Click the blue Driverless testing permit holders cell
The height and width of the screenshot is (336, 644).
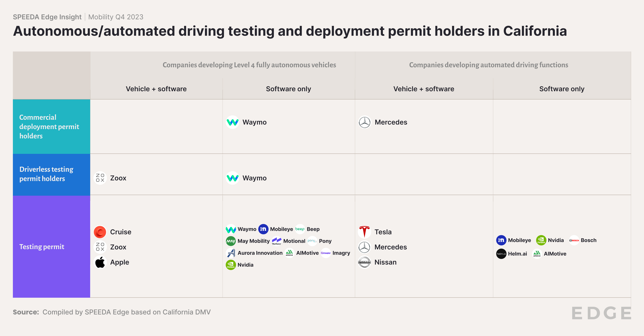[52, 174]
